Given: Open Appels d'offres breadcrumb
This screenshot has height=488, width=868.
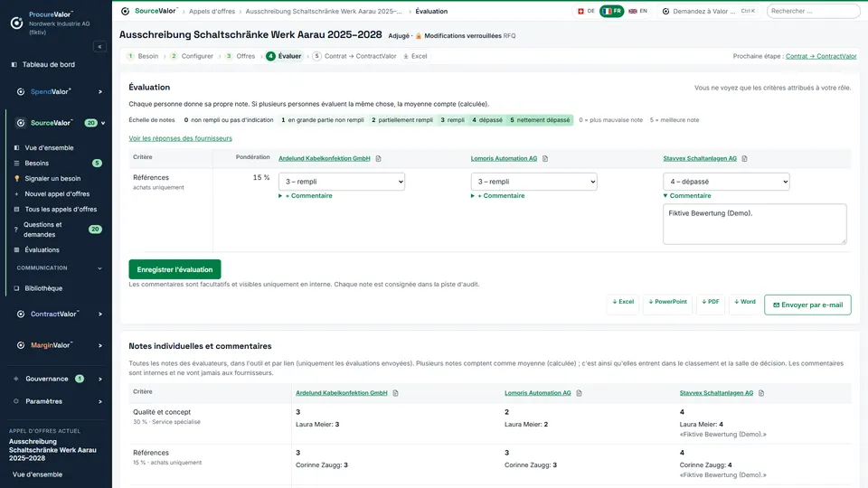Looking at the screenshot, I should coord(212,11).
